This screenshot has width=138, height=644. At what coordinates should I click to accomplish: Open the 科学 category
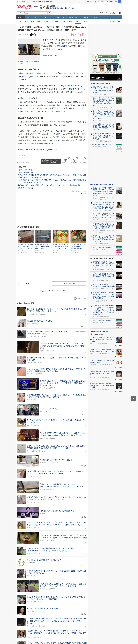(x=71, y=21)
